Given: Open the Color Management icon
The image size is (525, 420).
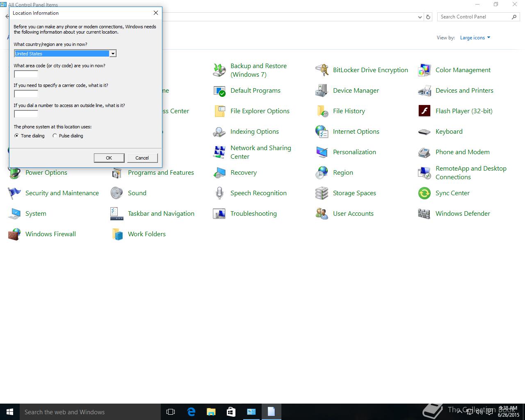Looking at the screenshot, I should coord(425,70).
